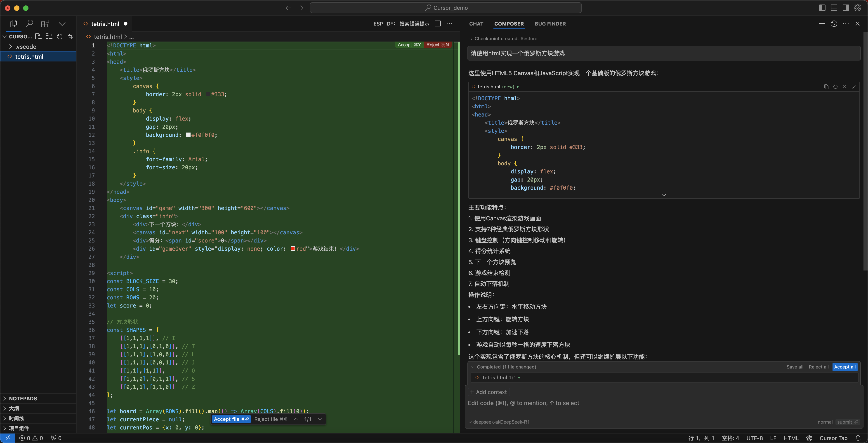This screenshot has width=868, height=443.
Task: Click the #f0f0f0 background color swatch
Action: [188, 135]
